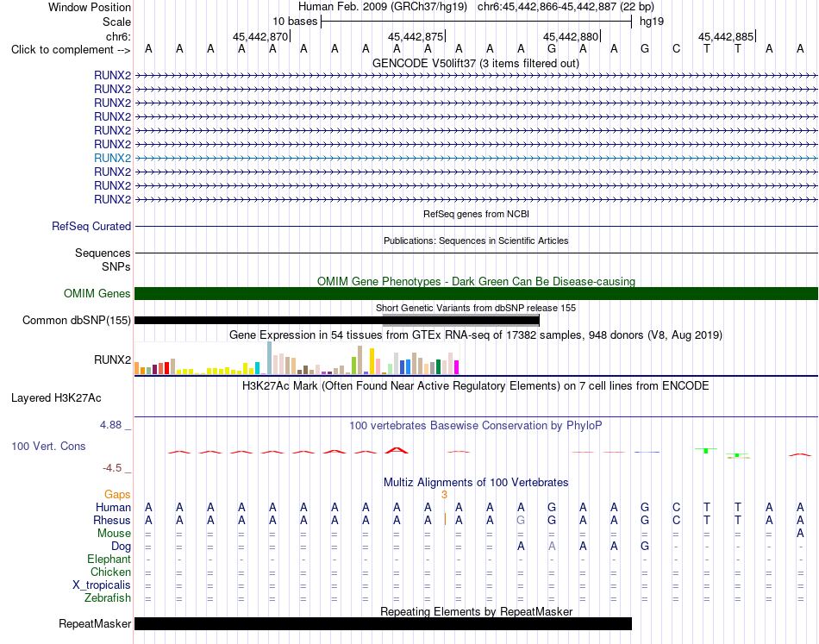Click 'Multiz Alignments of 100 Vertebrates' title

click(x=476, y=482)
